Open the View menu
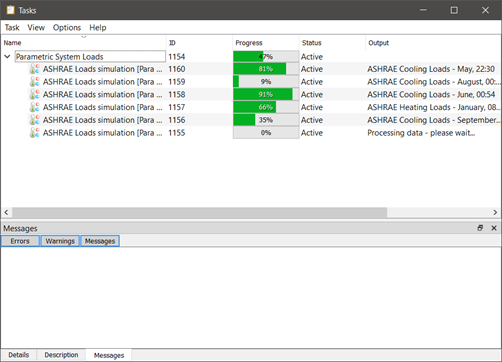This screenshot has height=362, width=502. (36, 28)
